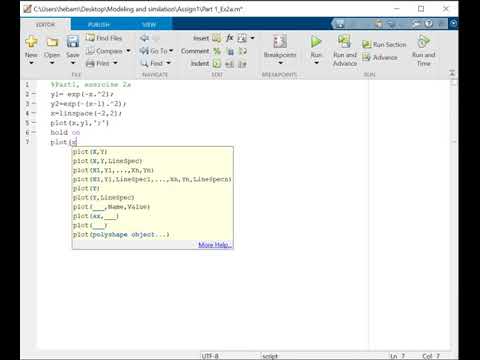Click the UTF-8 encoding status entry

210,356
